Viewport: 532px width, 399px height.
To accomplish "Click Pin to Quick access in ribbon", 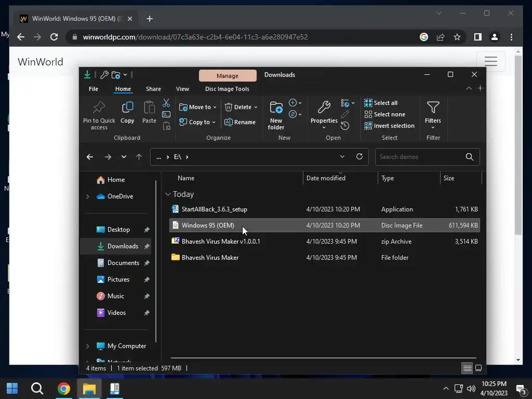I will 99,115.
